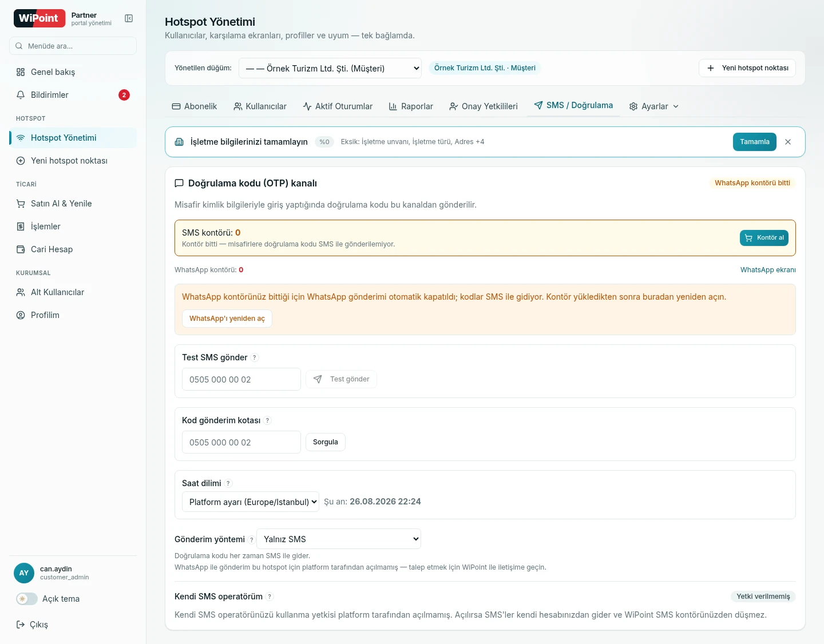Open Alt Kullanıcılar page

(x=73, y=292)
